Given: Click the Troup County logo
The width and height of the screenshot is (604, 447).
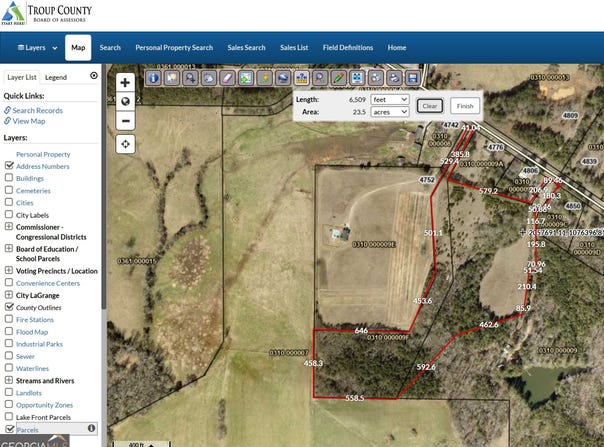Looking at the screenshot, I should [47, 13].
